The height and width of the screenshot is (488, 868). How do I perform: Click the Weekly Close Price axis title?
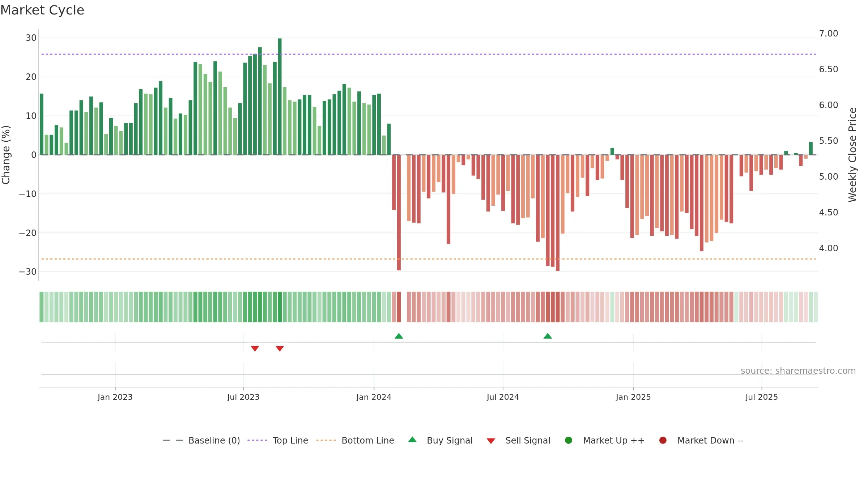point(852,155)
